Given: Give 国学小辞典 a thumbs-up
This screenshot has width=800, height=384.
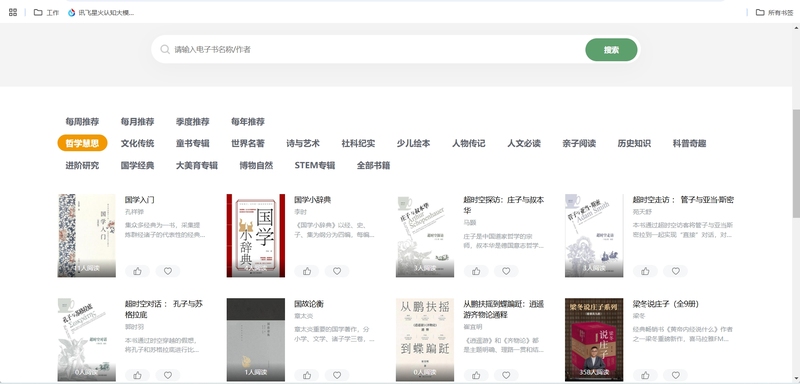Looking at the screenshot, I should point(307,271).
